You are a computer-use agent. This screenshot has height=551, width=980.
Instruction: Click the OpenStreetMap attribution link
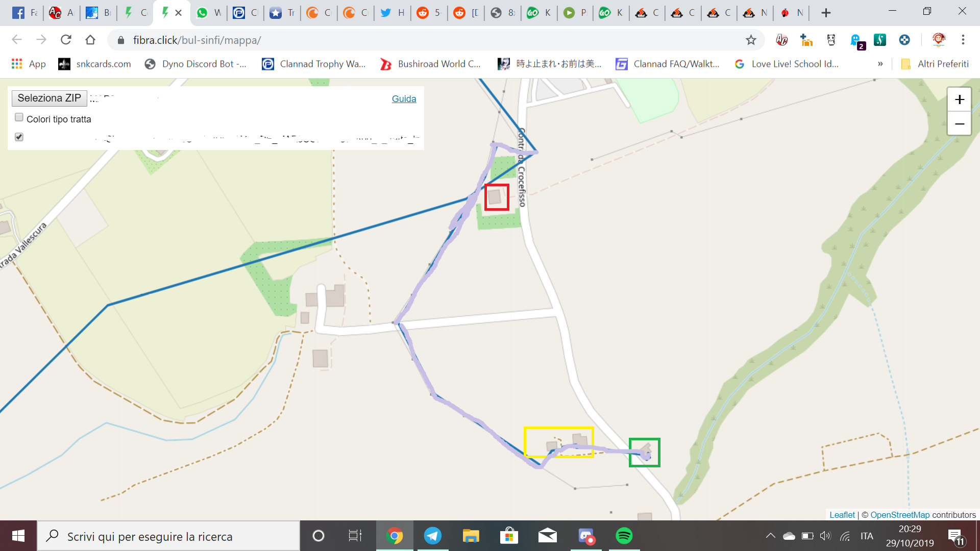pos(899,515)
